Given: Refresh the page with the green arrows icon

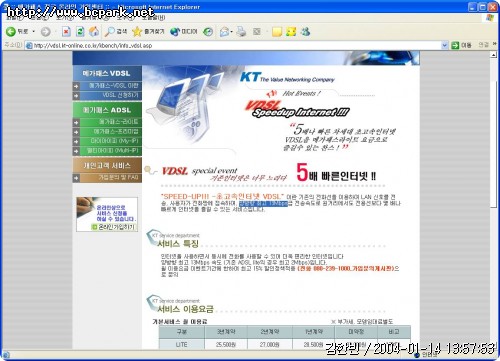Looking at the screenshot, I should click(x=80, y=32).
